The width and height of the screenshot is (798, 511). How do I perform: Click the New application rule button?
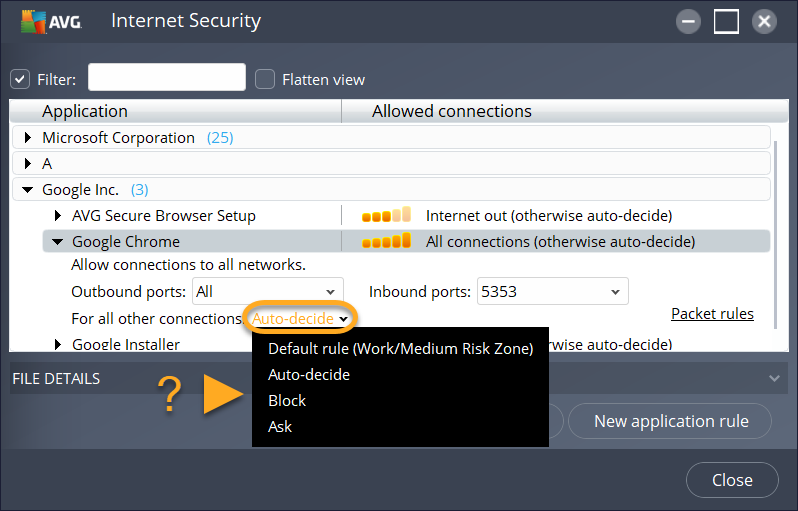671,421
